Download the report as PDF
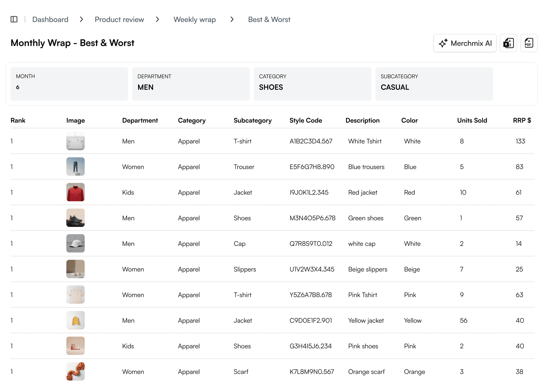This screenshot has width=551, height=392. [529, 43]
